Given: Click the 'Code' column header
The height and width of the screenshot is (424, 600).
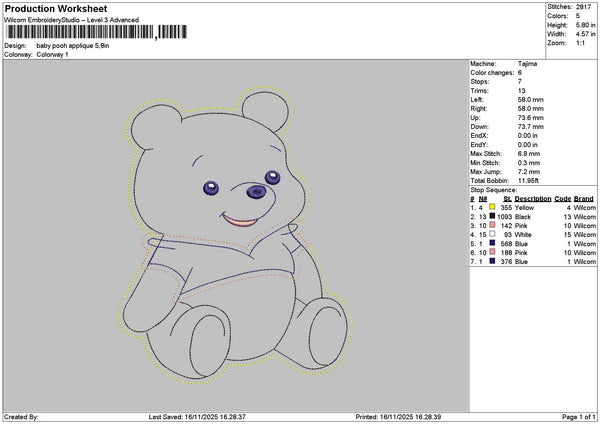Looking at the screenshot, I should pyautogui.click(x=562, y=199).
